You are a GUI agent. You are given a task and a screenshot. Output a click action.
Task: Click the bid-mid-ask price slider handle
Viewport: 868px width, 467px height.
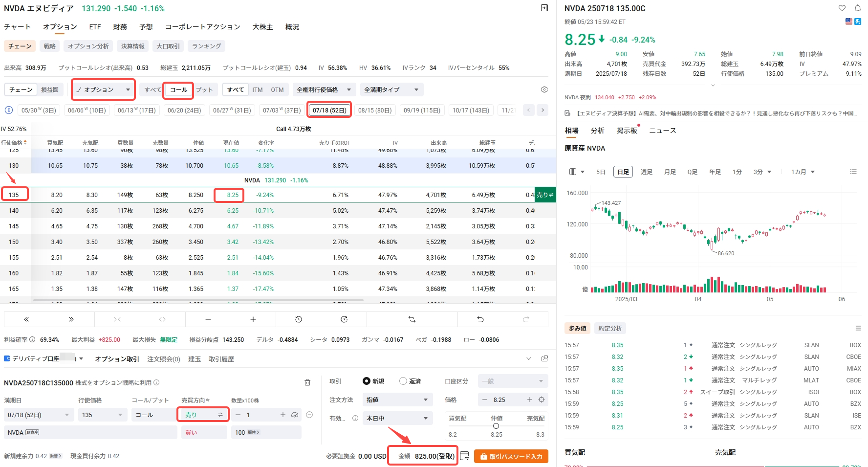coord(496,426)
